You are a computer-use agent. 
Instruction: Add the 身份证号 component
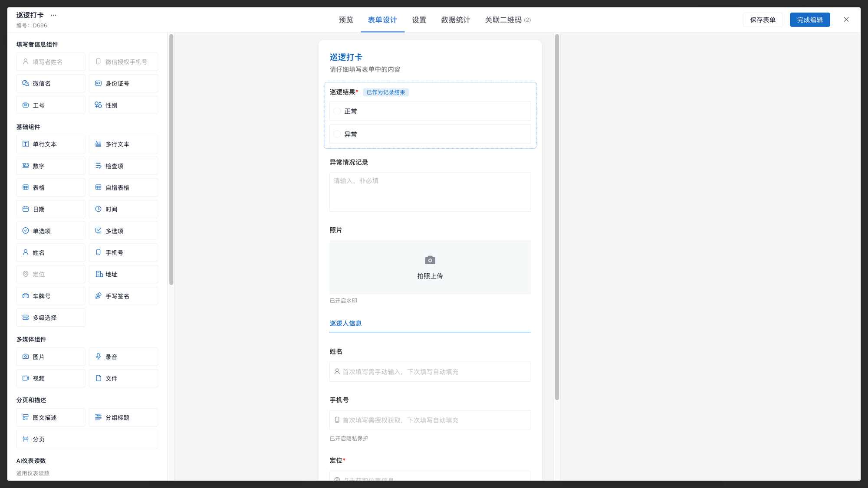point(123,83)
